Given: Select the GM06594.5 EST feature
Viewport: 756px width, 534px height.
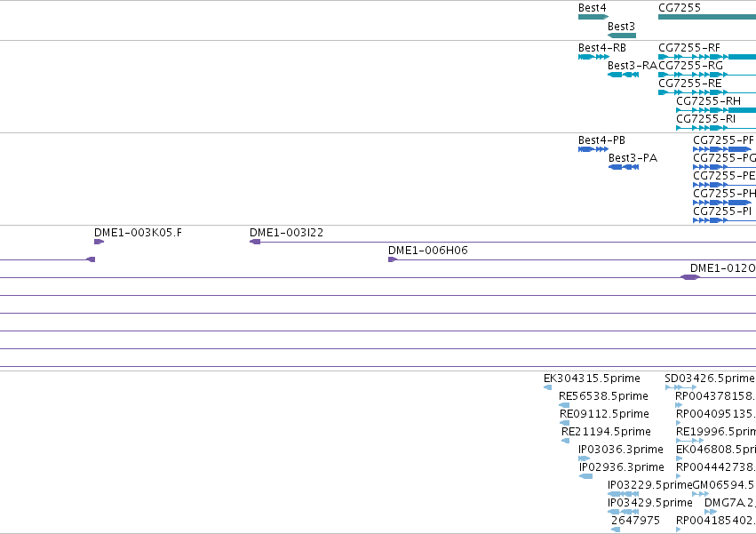Looking at the screenshot, I should (x=701, y=494).
